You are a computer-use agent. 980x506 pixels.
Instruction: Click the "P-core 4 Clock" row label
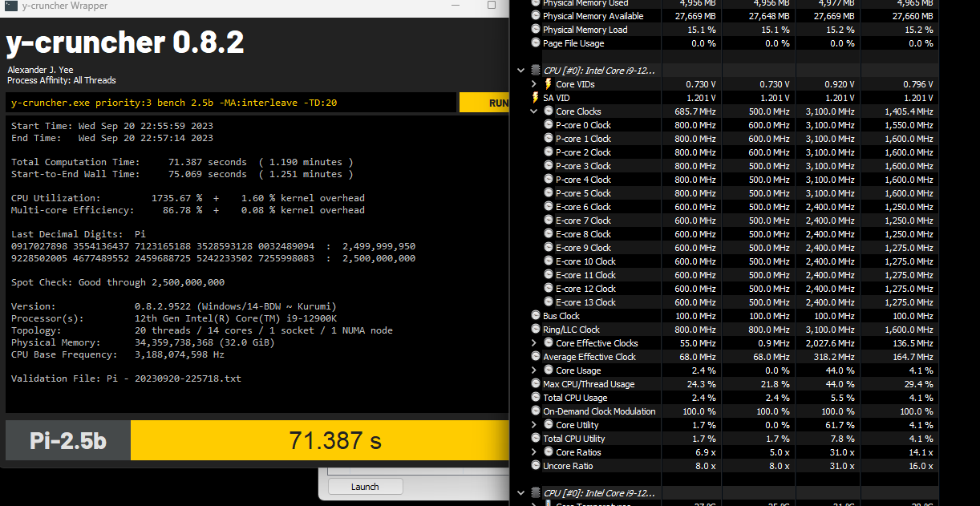click(x=583, y=180)
